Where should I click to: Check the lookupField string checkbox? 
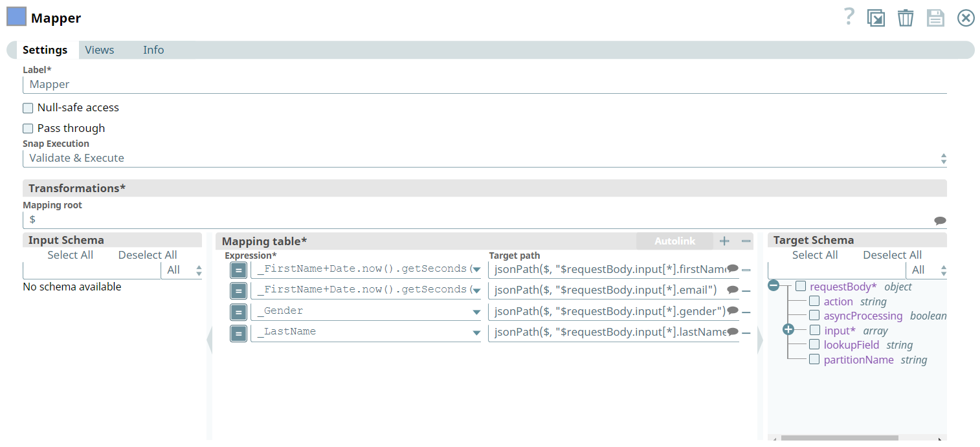tap(814, 344)
